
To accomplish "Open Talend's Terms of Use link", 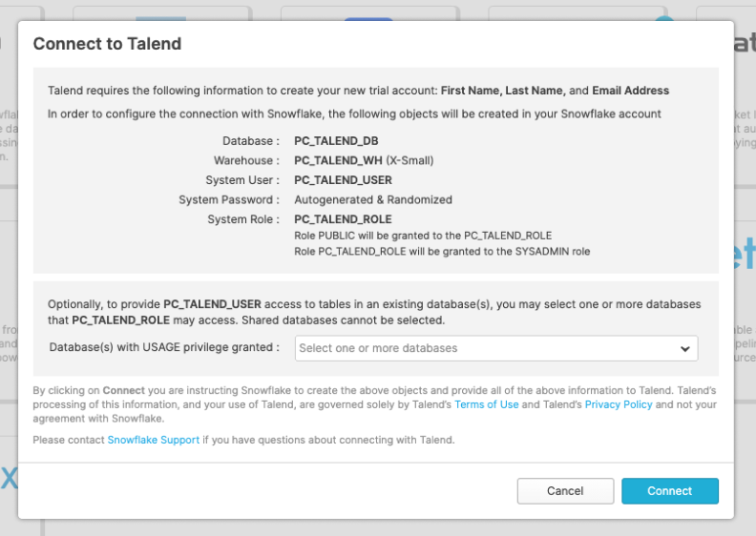I will tap(487, 404).
